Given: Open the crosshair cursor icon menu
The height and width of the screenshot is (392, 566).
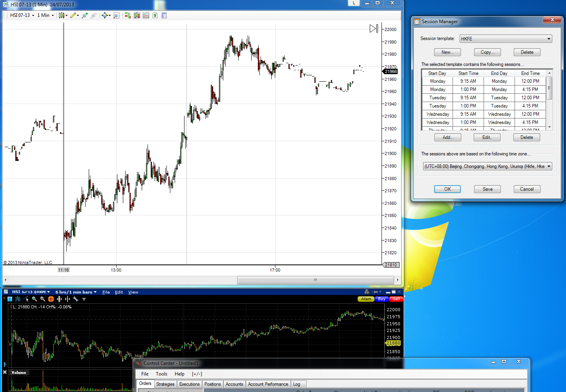Looking at the screenshot, I should [106, 15].
